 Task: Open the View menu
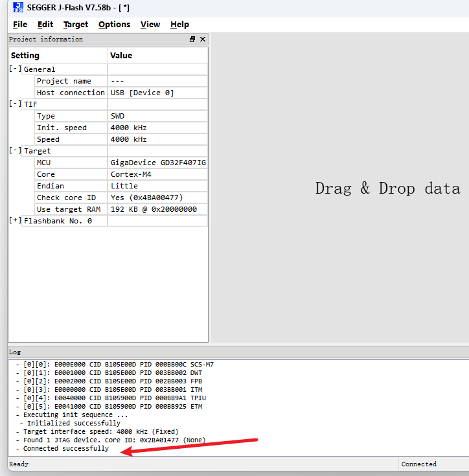(x=150, y=25)
